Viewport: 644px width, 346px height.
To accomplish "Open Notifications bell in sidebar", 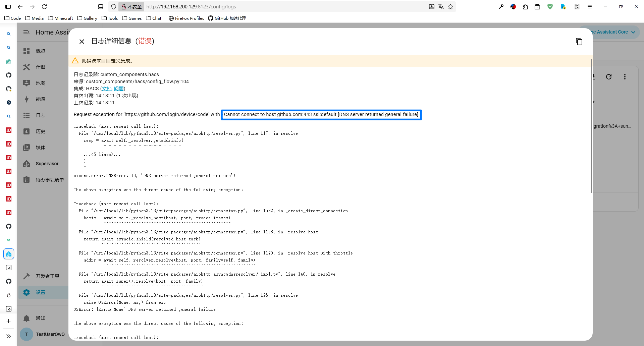I will pos(27,318).
